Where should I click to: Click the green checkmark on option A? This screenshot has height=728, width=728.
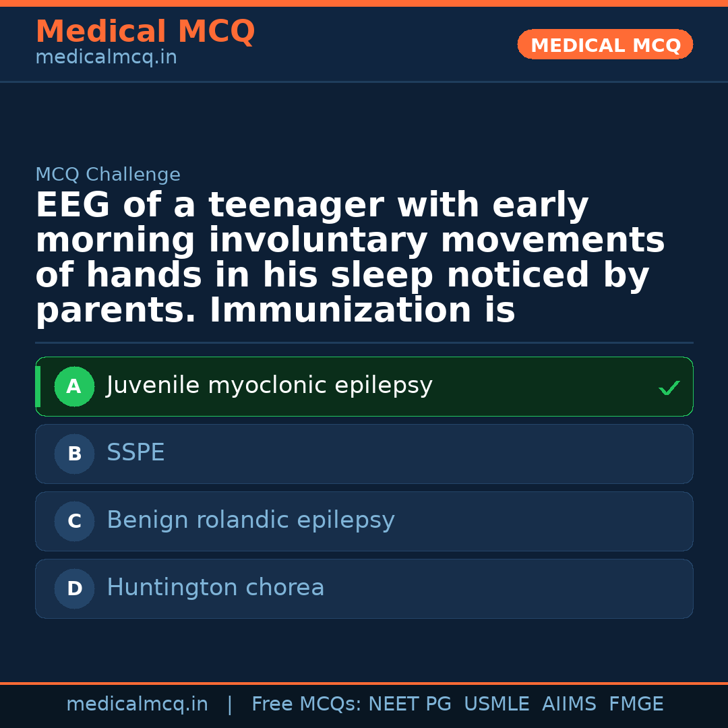pos(669,388)
